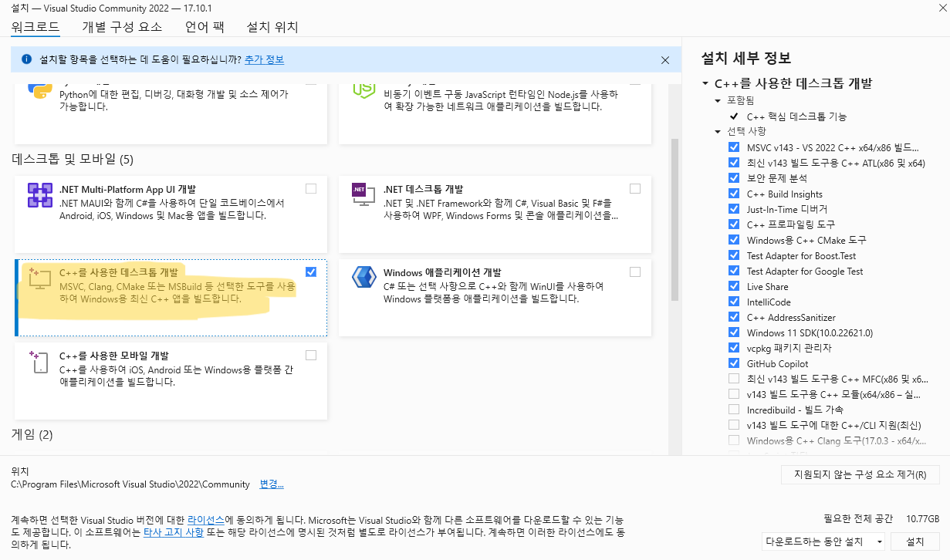The height and width of the screenshot is (560, 950).
Task: Close the help info banner
Action: pyautogui.click(x=665, y=60)
